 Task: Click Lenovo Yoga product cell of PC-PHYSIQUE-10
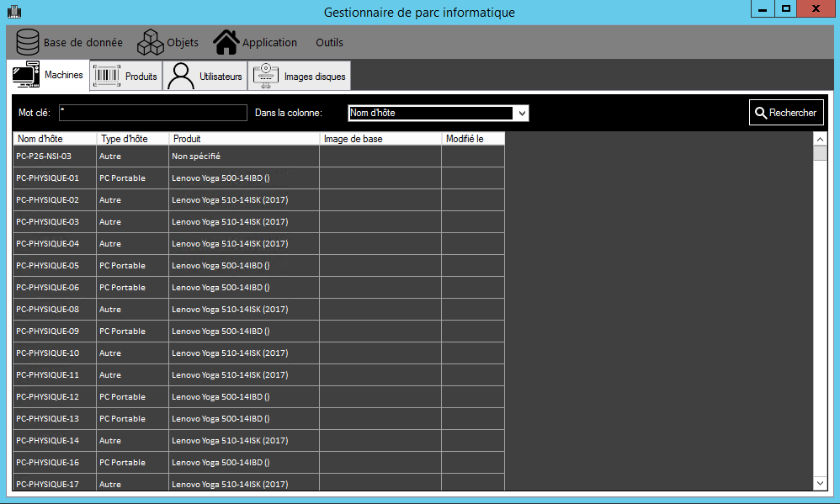click(244, 353)
